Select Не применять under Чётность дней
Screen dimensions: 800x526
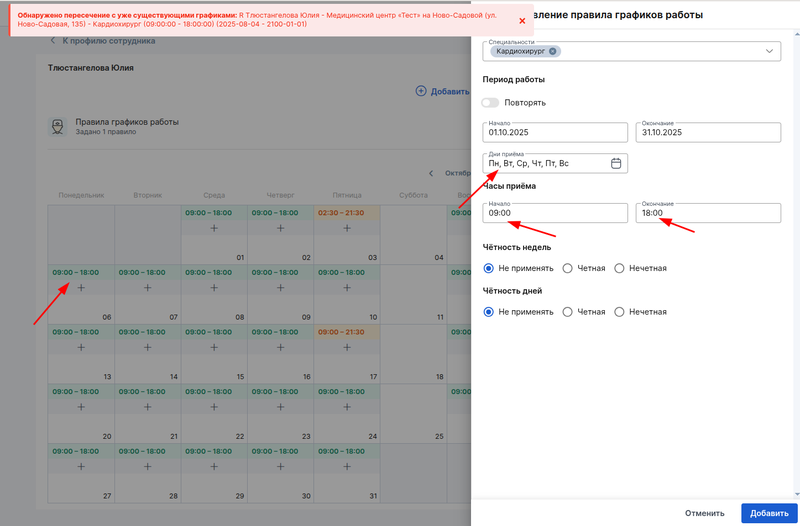489,312
